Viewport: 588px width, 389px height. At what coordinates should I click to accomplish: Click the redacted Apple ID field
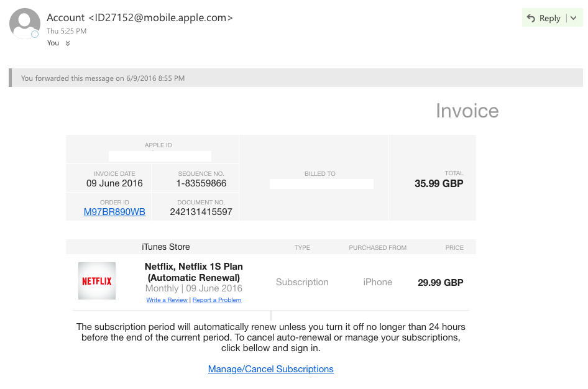pyautogui.click(x=160, y=156)
